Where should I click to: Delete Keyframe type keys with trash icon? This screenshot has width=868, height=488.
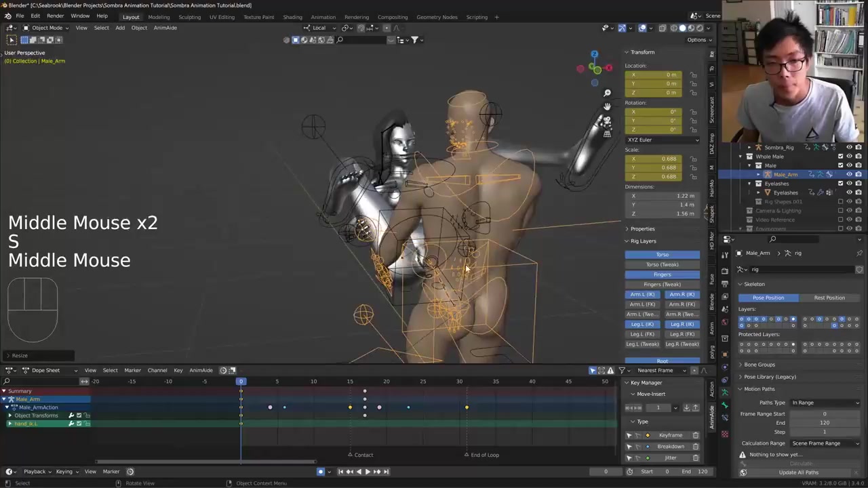695,435
